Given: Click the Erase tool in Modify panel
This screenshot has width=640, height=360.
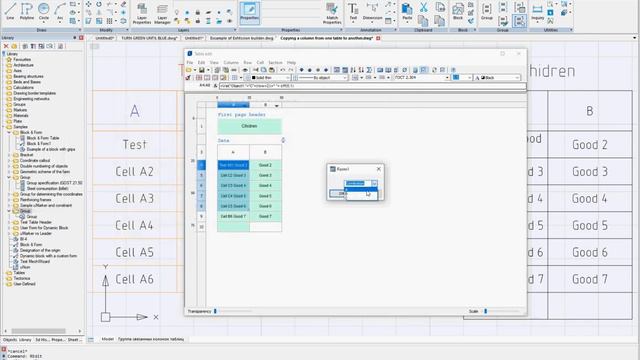Looking at the screenshot, I should [123, 4].
